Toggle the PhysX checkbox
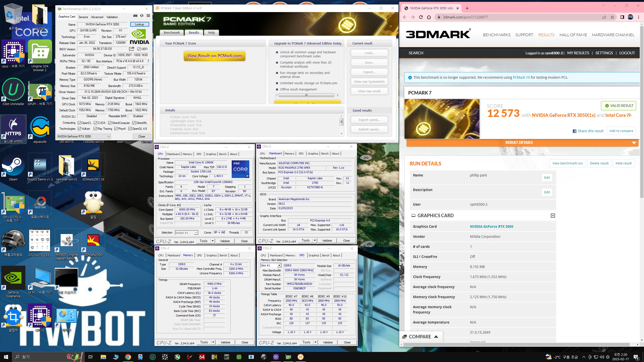Image resolution: width=644 pixels, height=362 pixels. pyautogui.click(x=116, y=129)
